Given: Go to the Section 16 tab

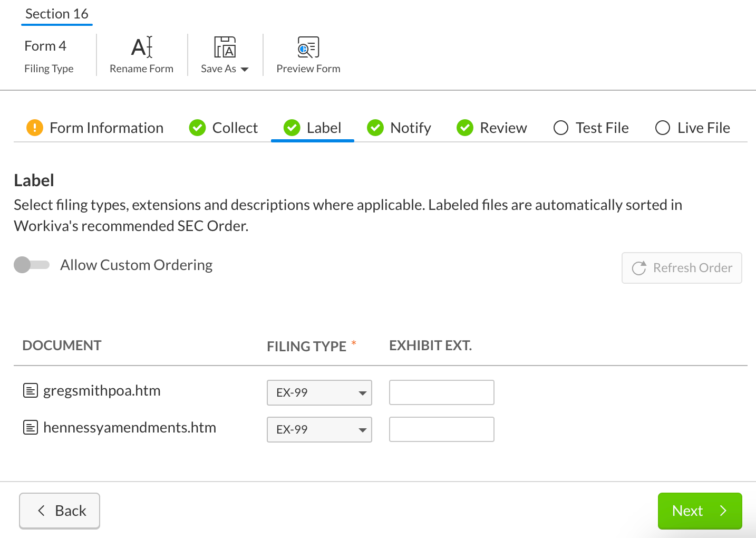Looking at the screenshot, I should [x=57, y=14].
